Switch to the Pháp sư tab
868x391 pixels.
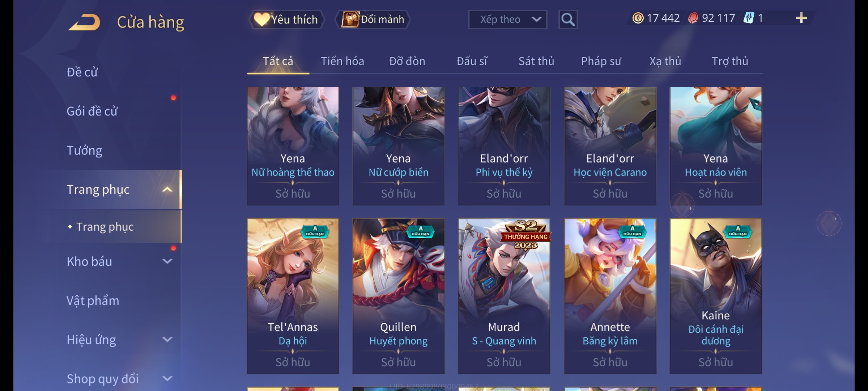pos(601,61)
